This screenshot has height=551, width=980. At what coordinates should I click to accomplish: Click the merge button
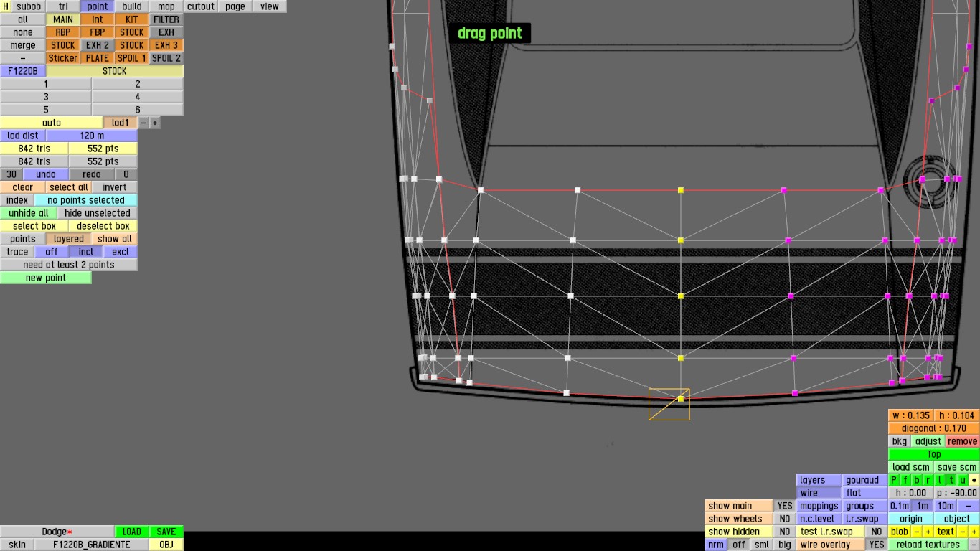(23, 45)
